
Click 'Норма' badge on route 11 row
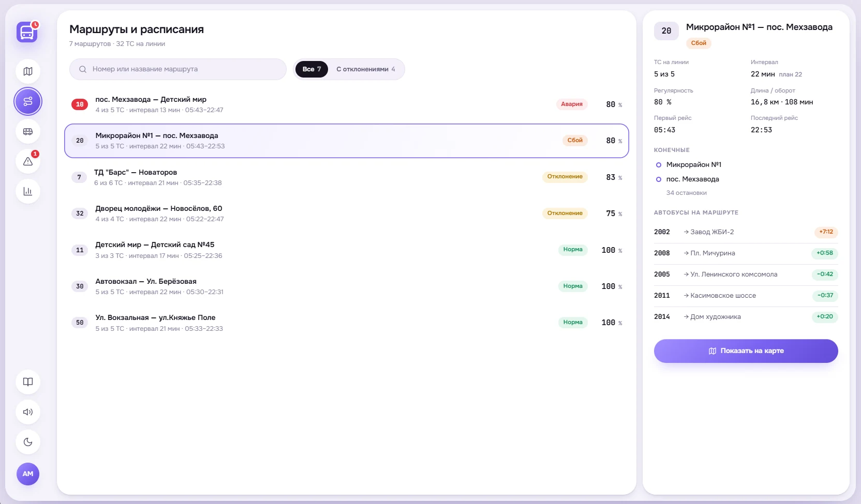(x=573, y=250)
